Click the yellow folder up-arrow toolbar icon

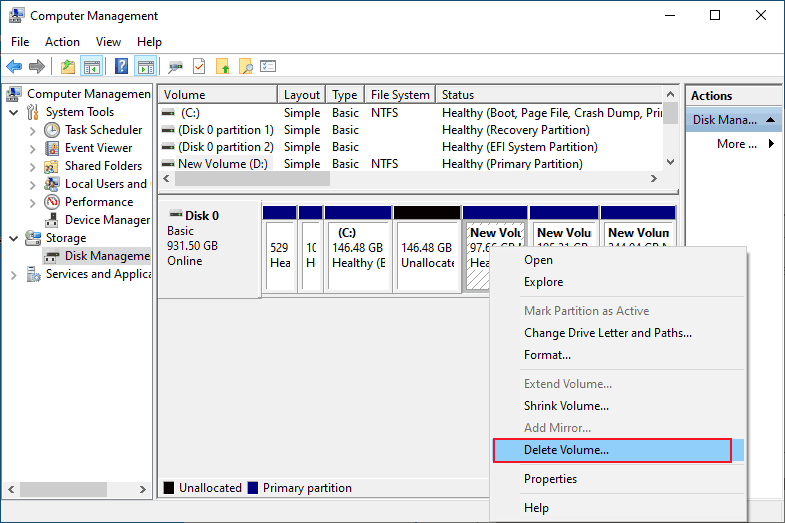tap(222, 66)
